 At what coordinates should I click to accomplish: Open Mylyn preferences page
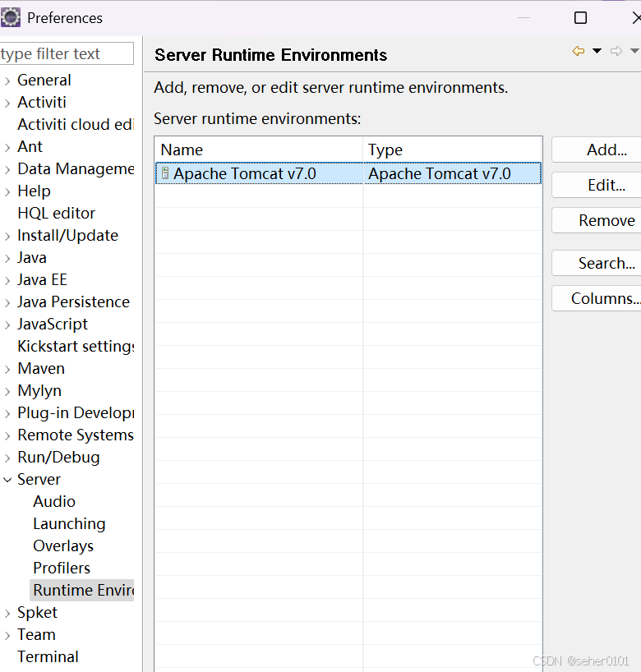(x=39, y=390)
